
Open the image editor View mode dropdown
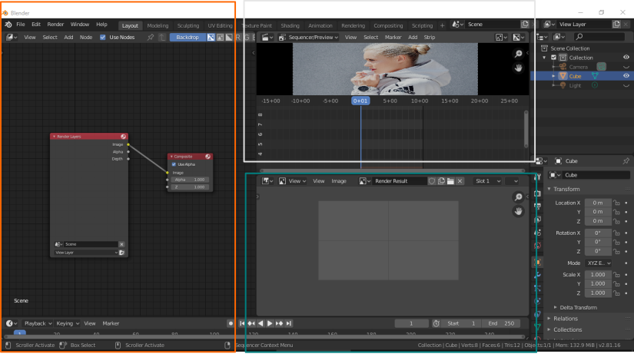coord(292,181)
